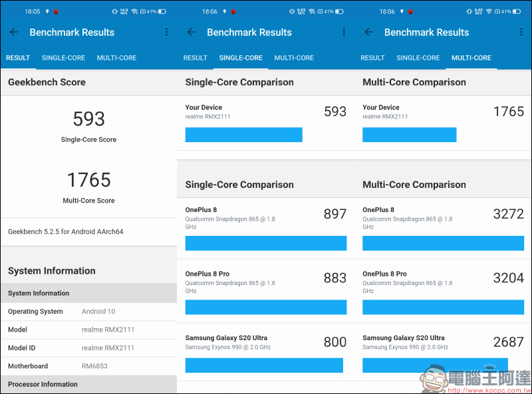Select RESULT tab in left screen
Viewport: 532px width, 394px height.
click(18, 58)
